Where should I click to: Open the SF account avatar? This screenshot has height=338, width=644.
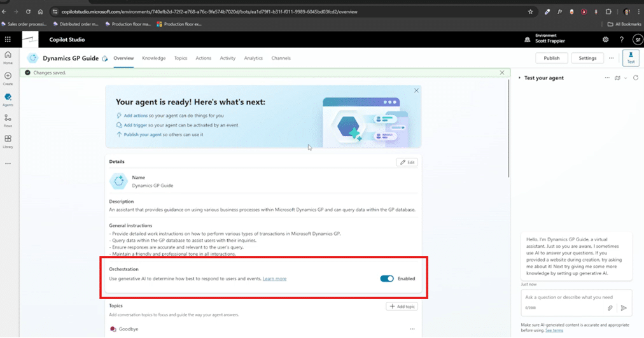[x=638, y=40]
